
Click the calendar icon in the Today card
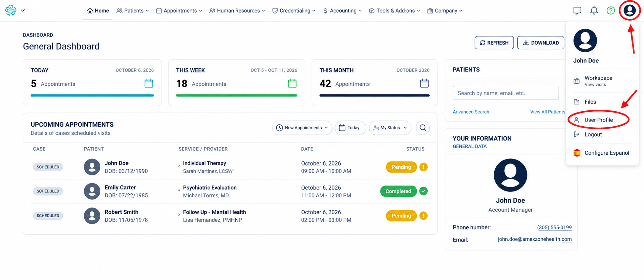(x=149, y=83)
